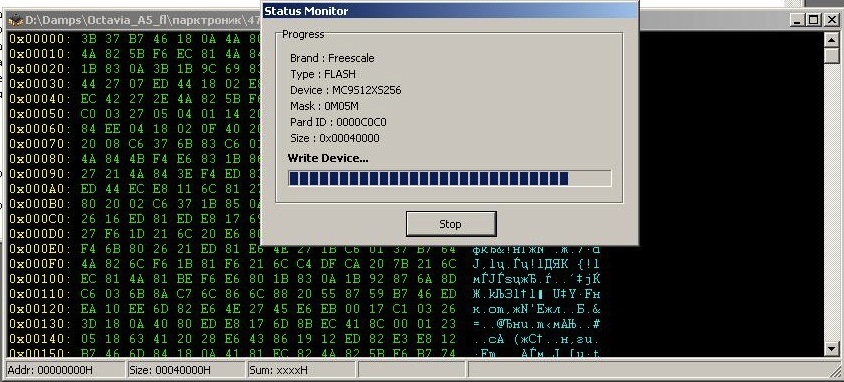Click the address 0x00040 row label
This screenshot has width=844, height=382.
(40, 99)
